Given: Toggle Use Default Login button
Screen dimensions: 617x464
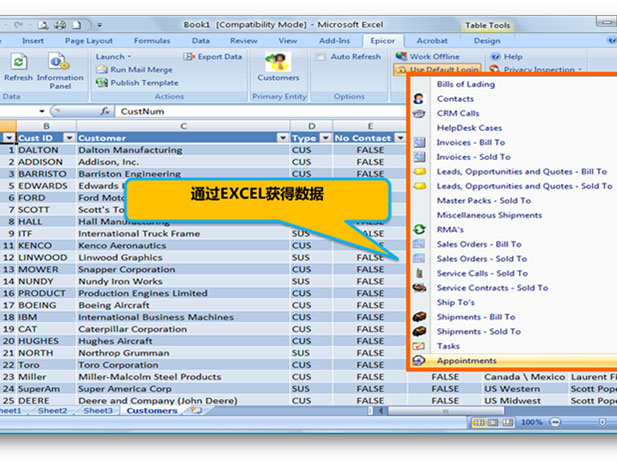Looking at the screenshot, I should point(437,69).
